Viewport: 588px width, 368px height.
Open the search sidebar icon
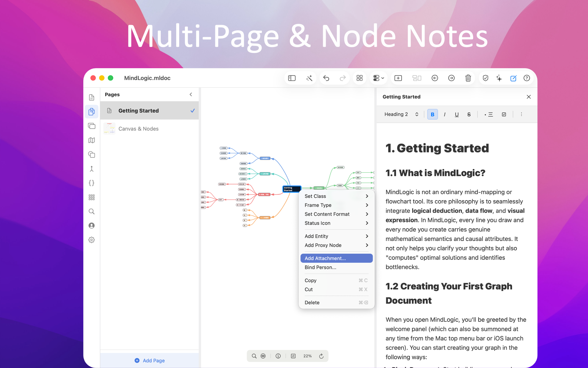click(92, 212)
